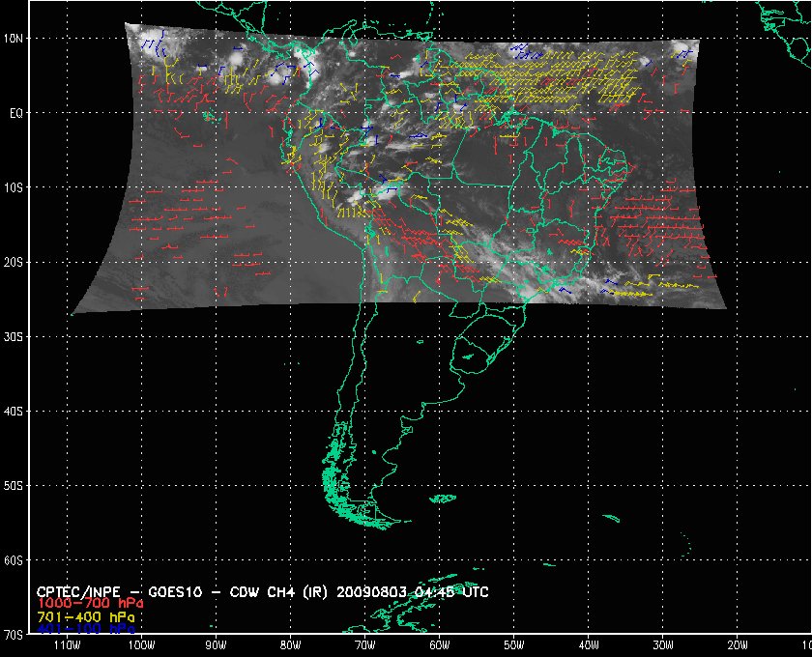Click the yellow 701-400 hPa legend entry
The image size is (812, 657).
(x=81, y=615)
